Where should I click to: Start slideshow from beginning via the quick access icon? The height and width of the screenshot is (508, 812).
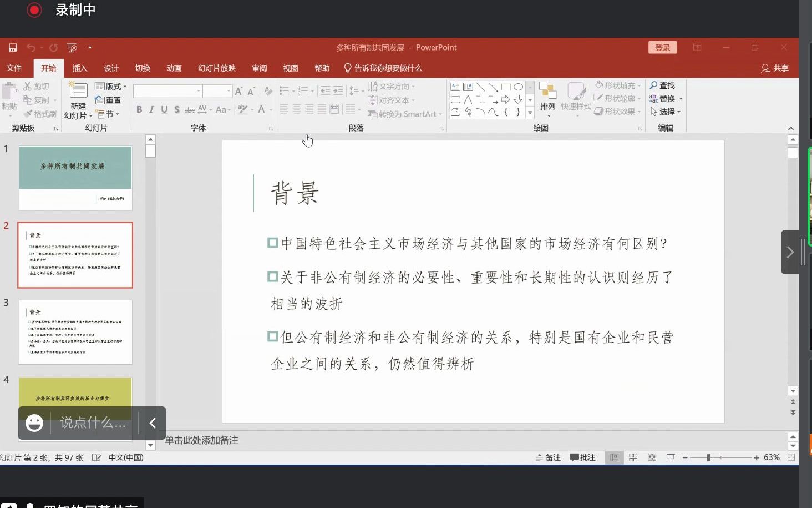72,48
